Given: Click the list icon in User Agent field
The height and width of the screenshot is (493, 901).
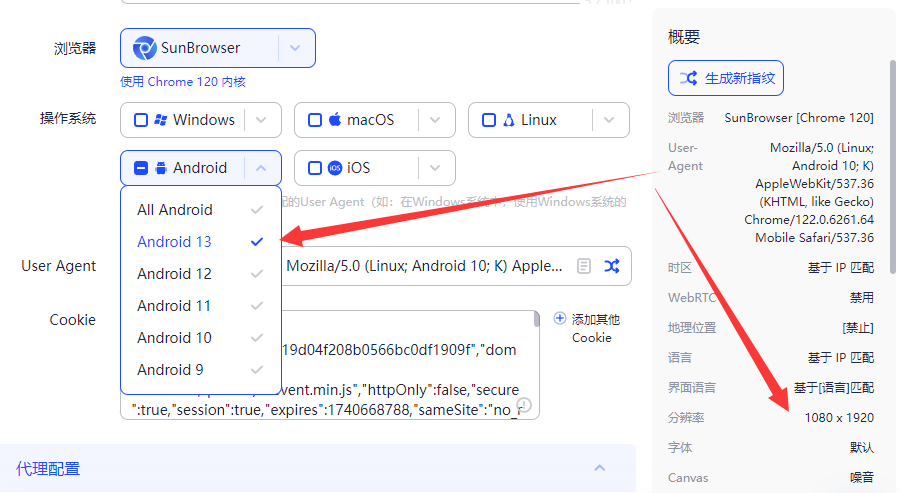Looking at the screenshot, I should [x=584, y=266].
